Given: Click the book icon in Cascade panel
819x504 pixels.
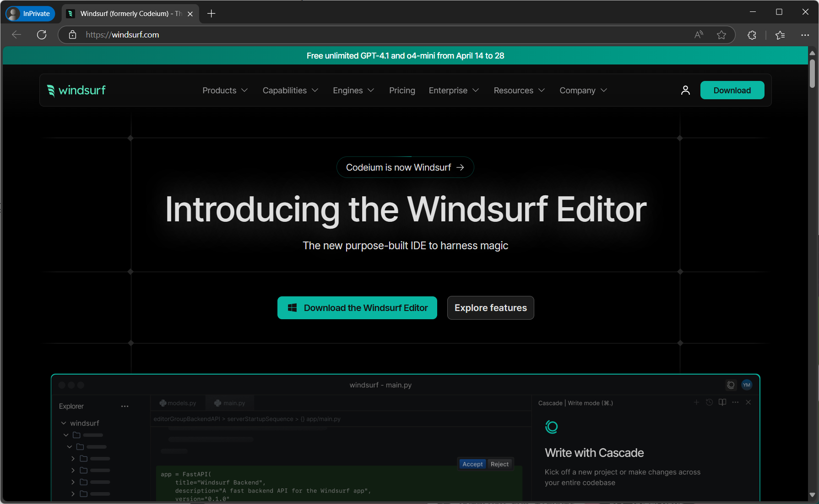Looking at the screenshot, I should click(x=722, y=402).
